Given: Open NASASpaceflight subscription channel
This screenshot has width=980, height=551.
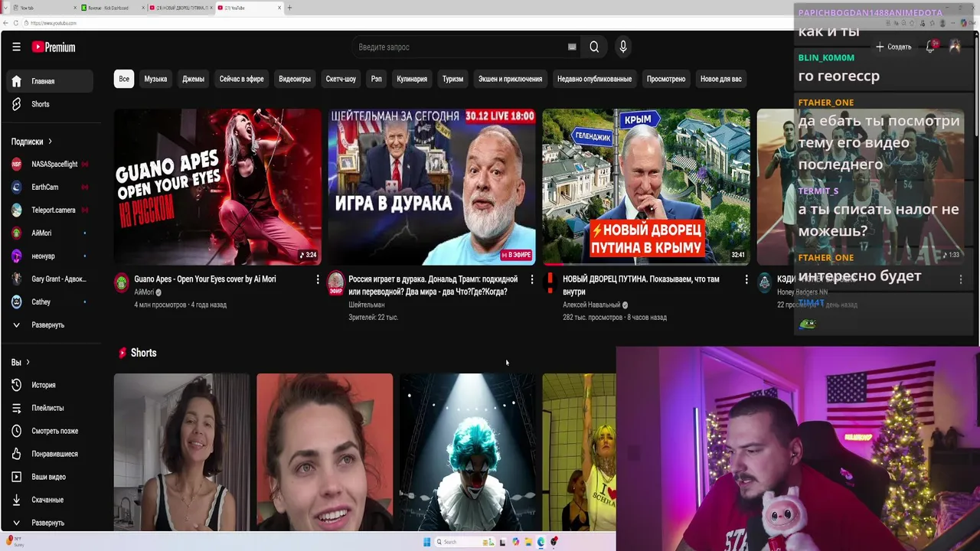Looking at the screenshot, I should coord(50,164).
